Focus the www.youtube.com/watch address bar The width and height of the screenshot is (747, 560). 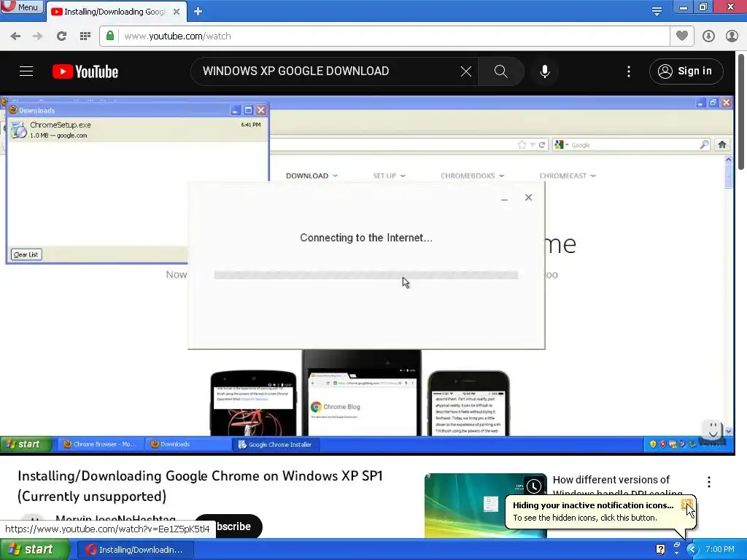(384, 36)
